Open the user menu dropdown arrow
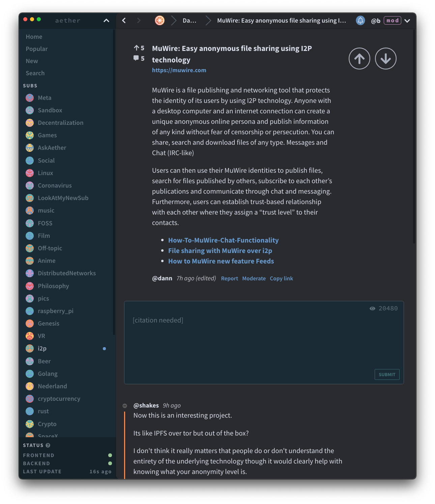 (x=407, y=21)
